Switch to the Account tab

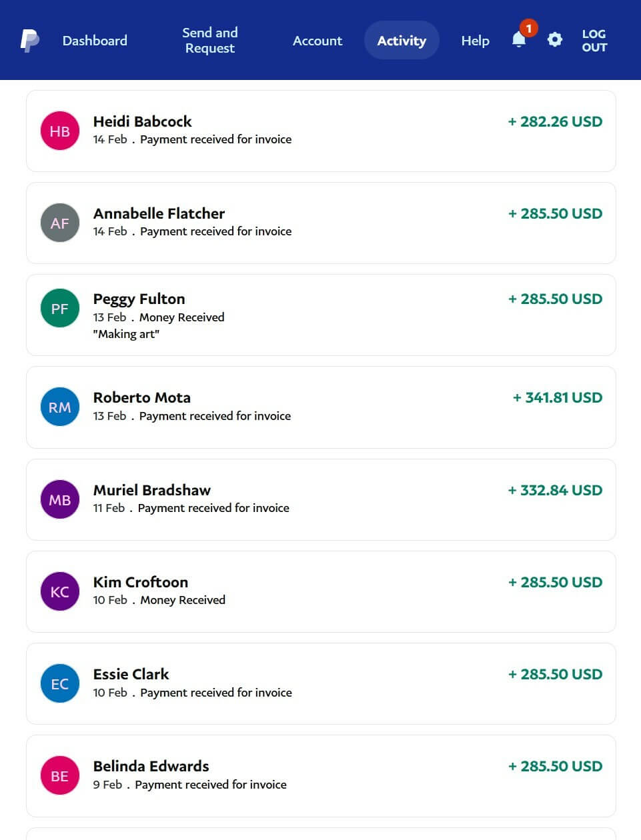coord(317,41)
